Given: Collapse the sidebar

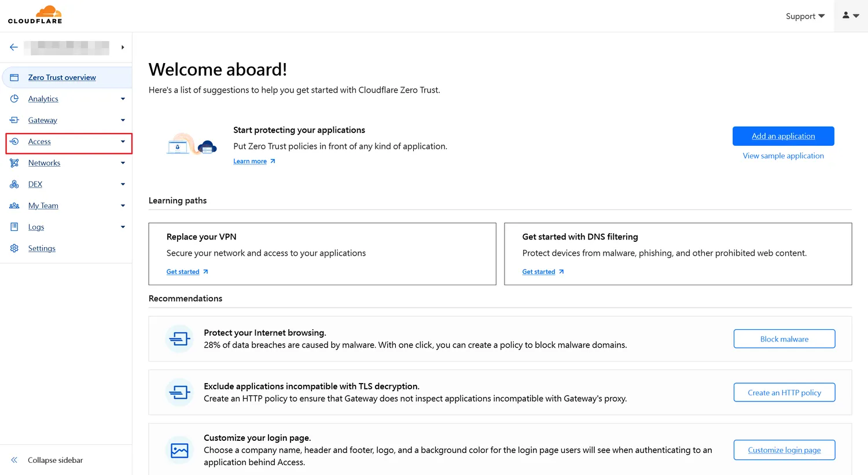Looking at the screenshot, I should 55,461.
